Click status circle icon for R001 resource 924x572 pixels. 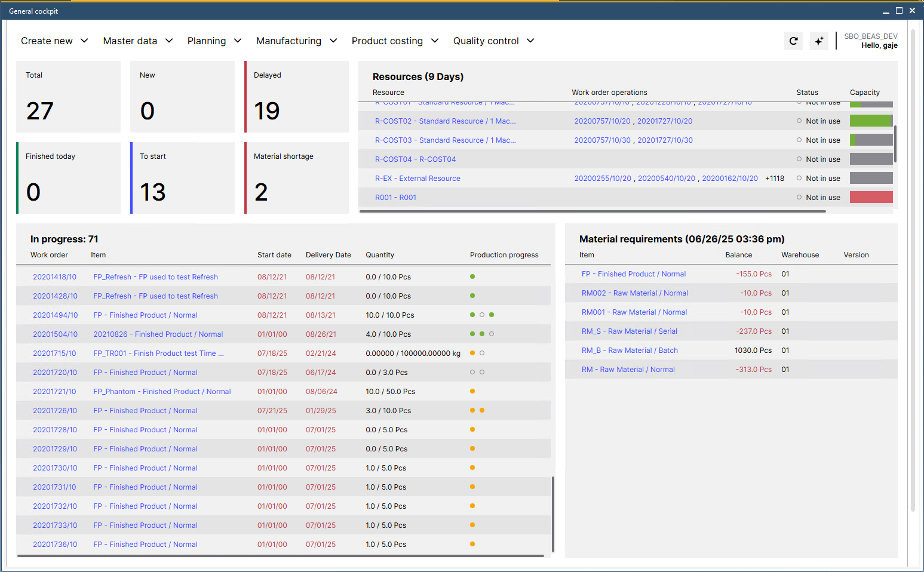tap(799, 197)
